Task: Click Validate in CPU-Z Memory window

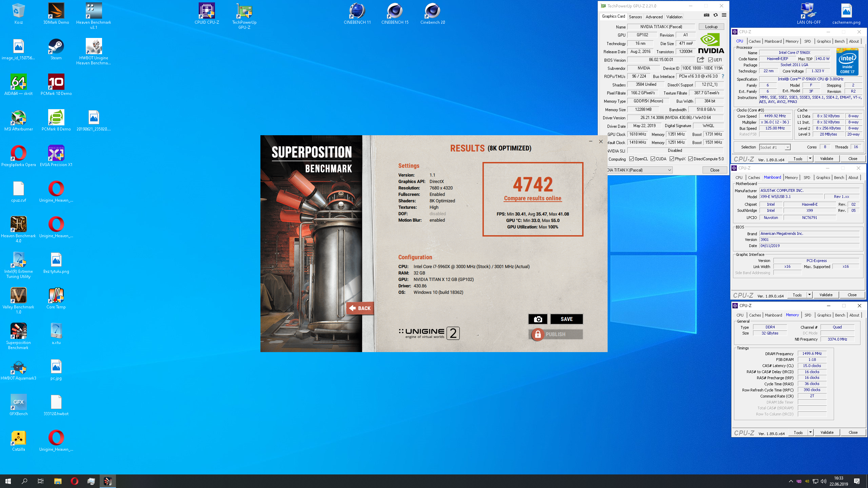Action: click(827, 432)
